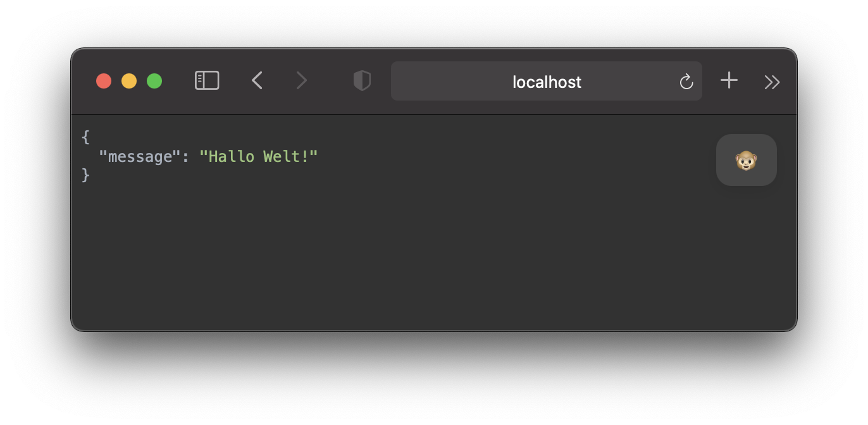Go back to the previous page
The width and height of the screenshot is (868, 425).
(x=257, y=81)
